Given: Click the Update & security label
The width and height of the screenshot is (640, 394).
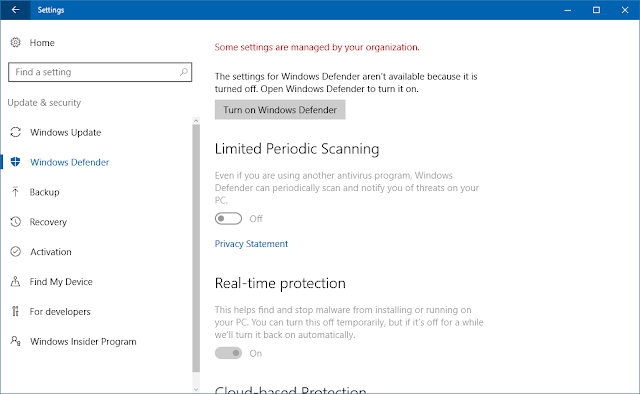Looking at the screenshot, I should (x=44, y=102).
